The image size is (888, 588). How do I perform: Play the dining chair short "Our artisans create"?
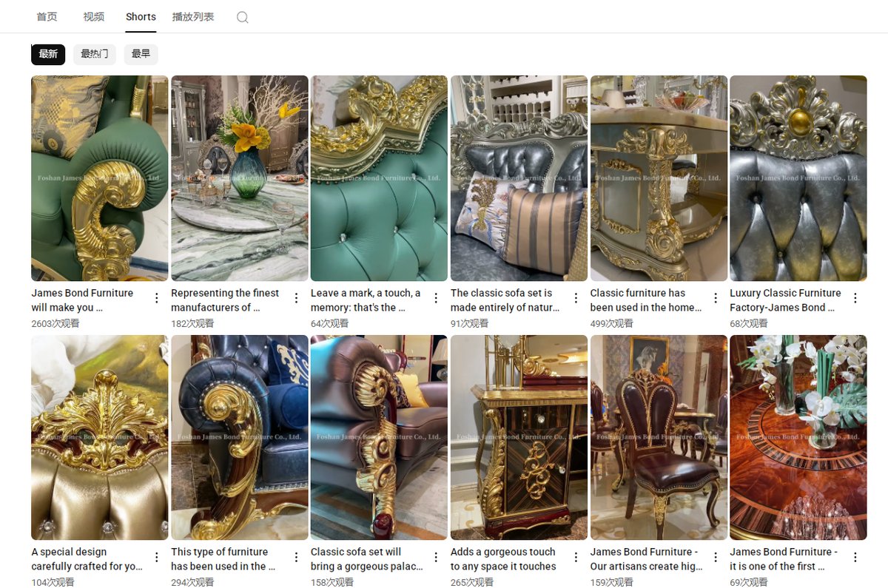click(x=659, y=437)
